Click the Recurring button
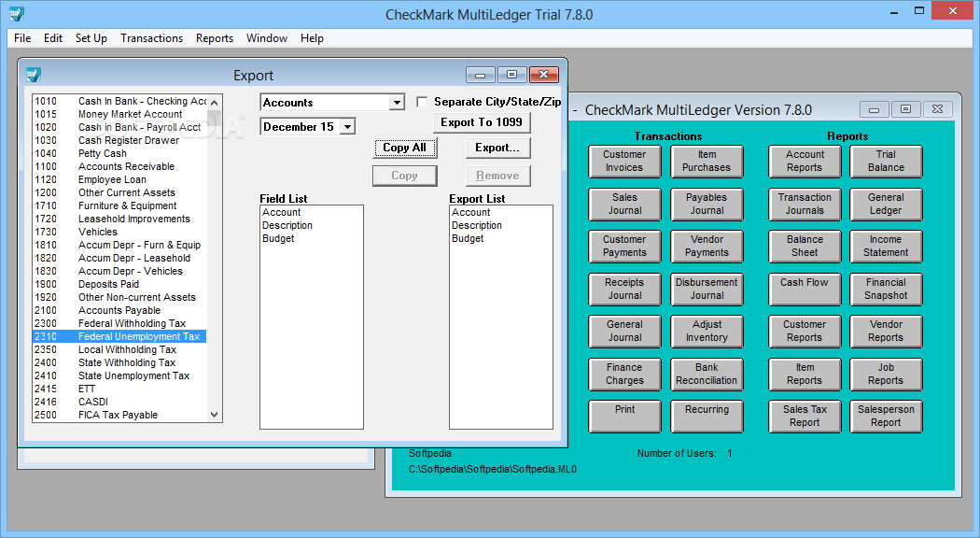 (707, 416)
